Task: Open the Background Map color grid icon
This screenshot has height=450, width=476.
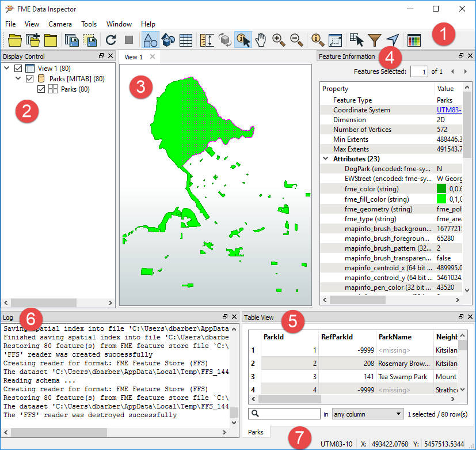Action: pyautogui.click(x=414, y=40)
